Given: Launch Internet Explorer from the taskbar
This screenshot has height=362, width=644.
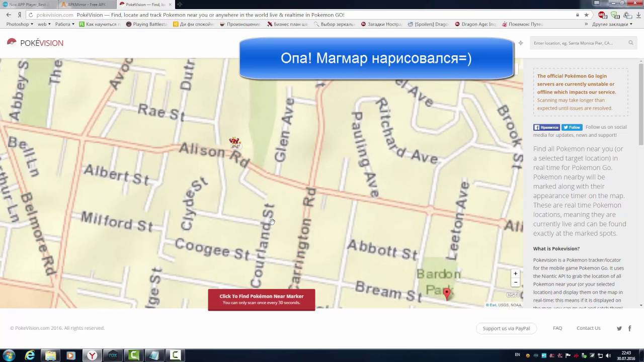Looking at the screenshot, I should [x=30, y=355].
